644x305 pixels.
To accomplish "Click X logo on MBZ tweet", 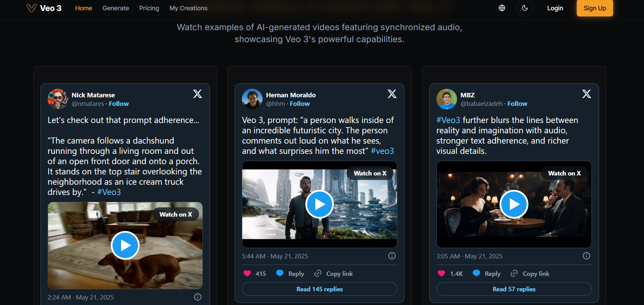I will 587,94.
